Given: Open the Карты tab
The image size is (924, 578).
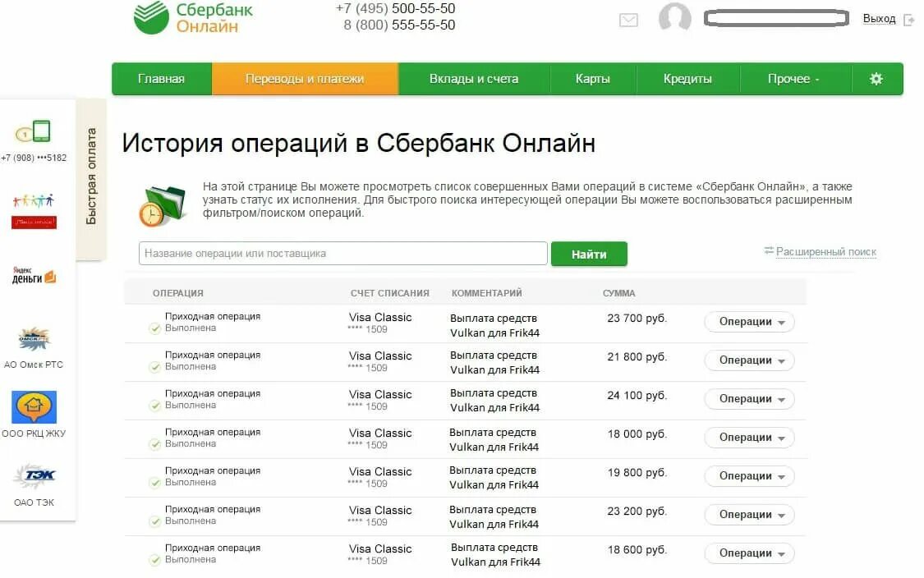Looking at the screenshot, I should click(593, 79).
